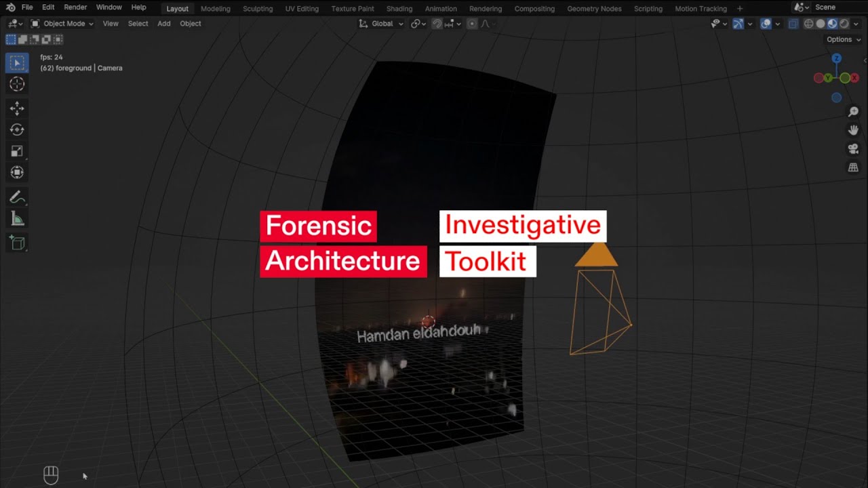Toggle X-ray mode
This screenshot has width=868, height=488.
tap(793, 24)
